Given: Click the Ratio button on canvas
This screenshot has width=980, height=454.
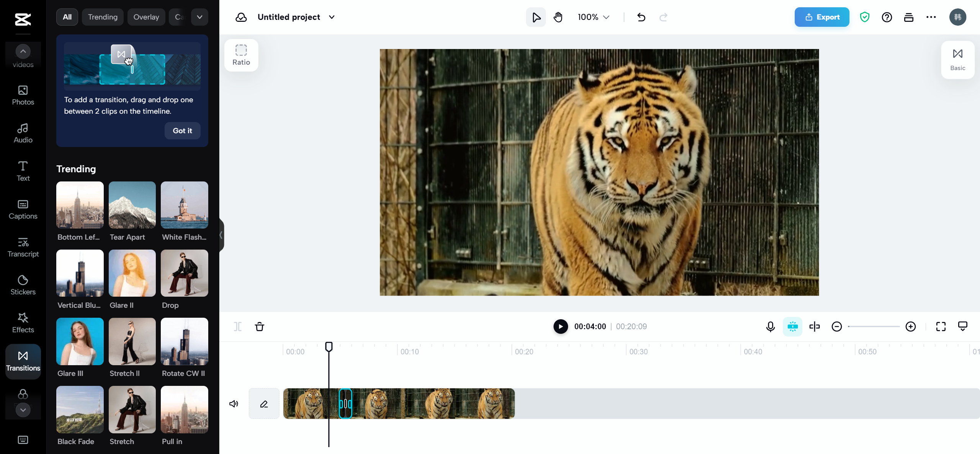Looking at the screenshot, I should [241, 55].
